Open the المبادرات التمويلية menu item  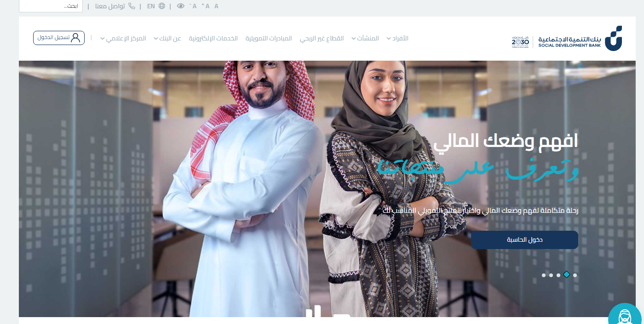point(269,38)
